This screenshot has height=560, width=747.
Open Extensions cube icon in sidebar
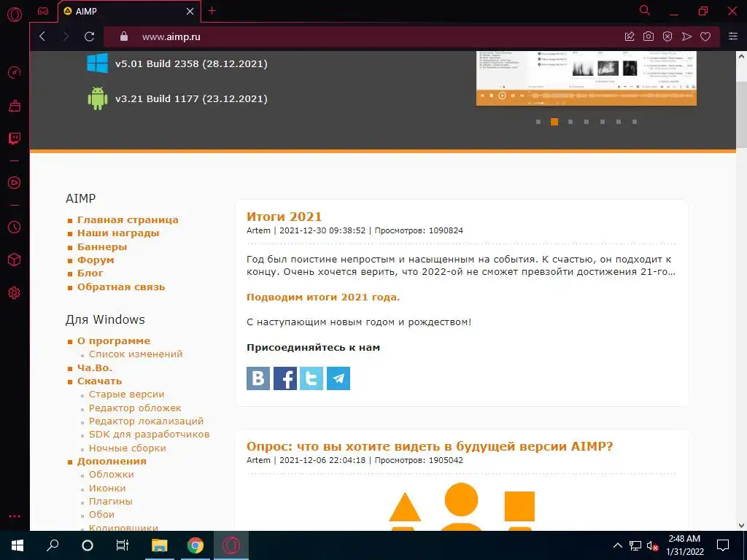[x=15, y=260]
